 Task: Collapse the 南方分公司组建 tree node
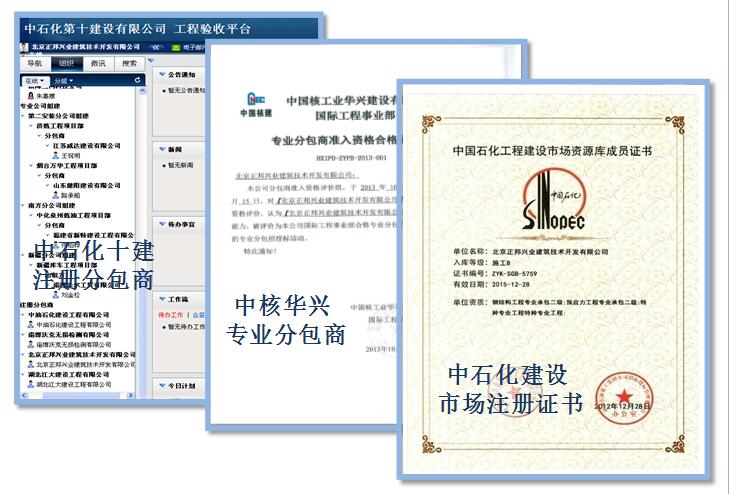point(23,205)
